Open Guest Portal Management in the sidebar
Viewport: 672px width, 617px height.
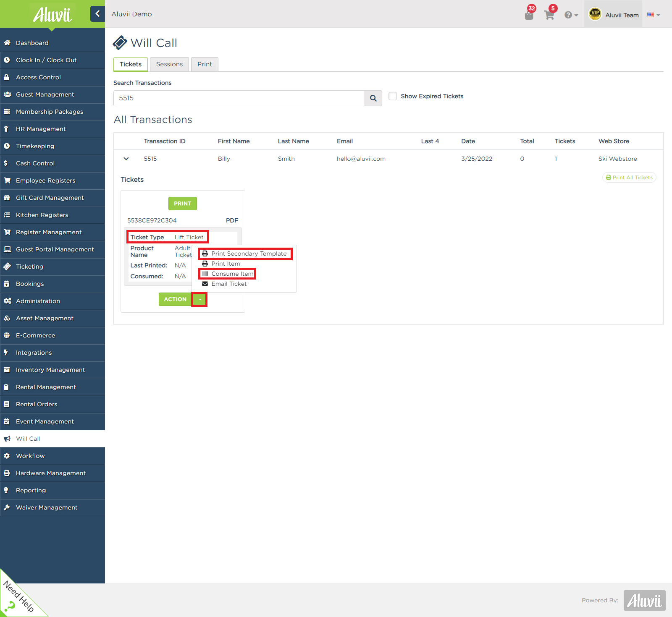[52, 249]
